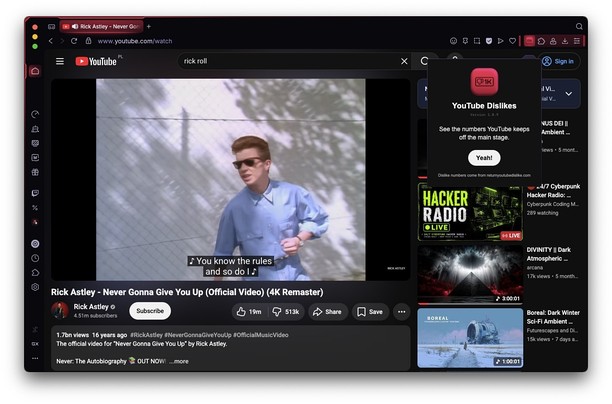Click the #RickAstley hashtag

coord(146,335)
